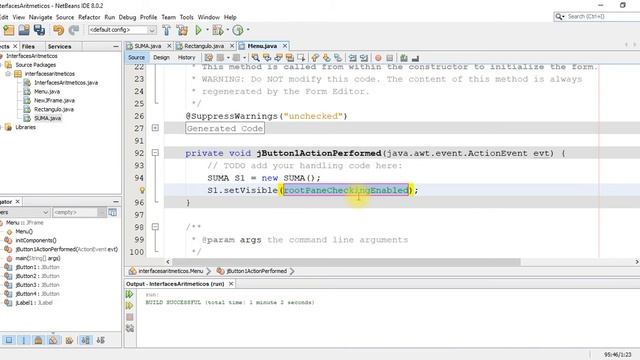Open the Profile Project dropdown arrow
The width and height of the screenshot is (640, 360).
[248, 30]
